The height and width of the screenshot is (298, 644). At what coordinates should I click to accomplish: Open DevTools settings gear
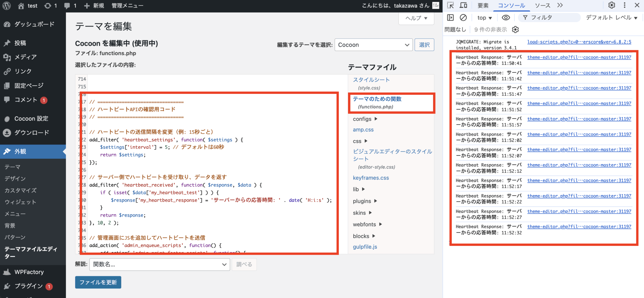pyautogui.click(x=611, y=5)
